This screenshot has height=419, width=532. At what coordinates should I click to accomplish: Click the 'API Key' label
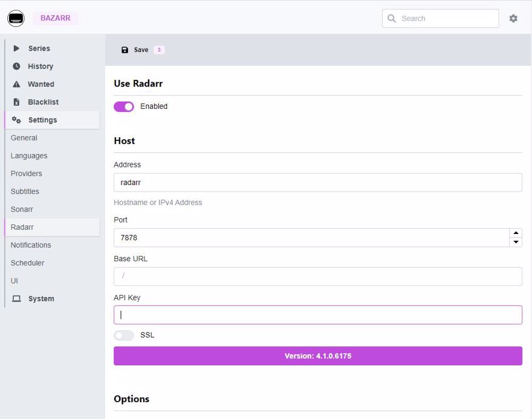click(x=127, y=297)
